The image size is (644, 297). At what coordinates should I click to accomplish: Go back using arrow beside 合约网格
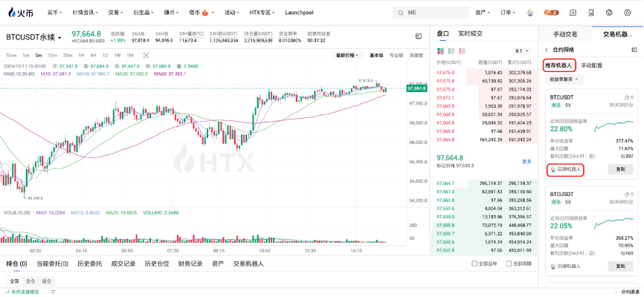(545, 50)
